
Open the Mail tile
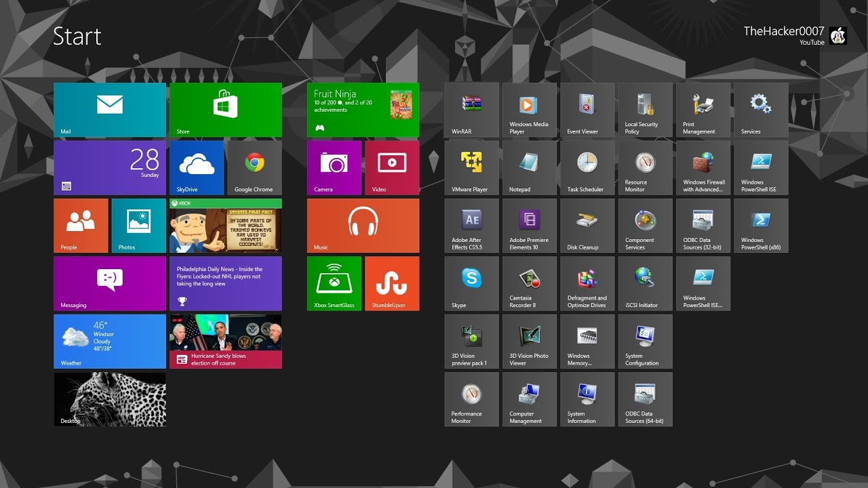pyautogui.click(x=110, y=110)
